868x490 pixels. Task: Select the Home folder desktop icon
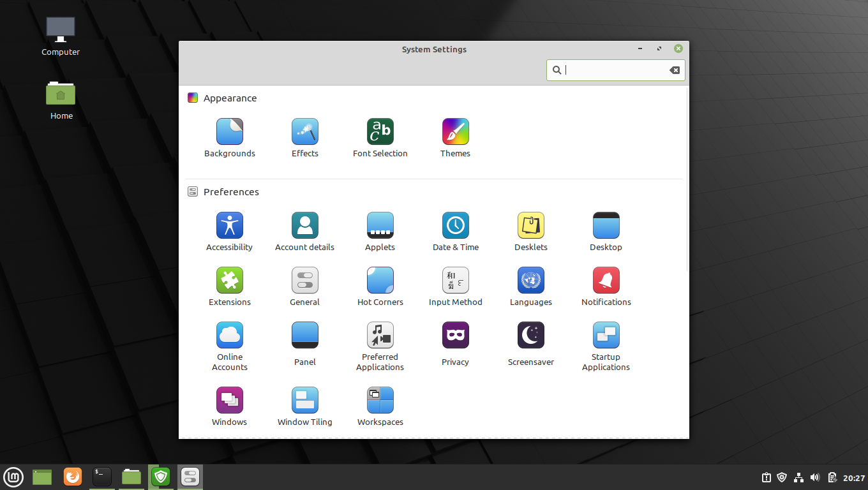[61, 100]
